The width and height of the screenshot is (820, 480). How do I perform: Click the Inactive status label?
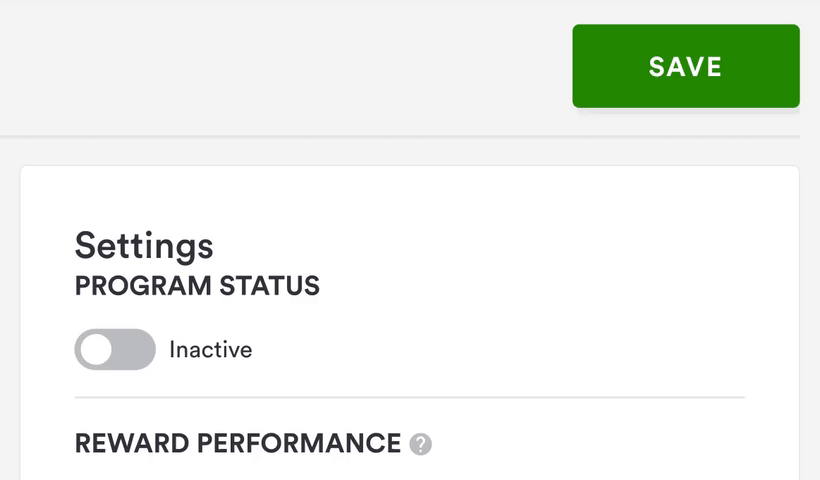tap(210, 350)
